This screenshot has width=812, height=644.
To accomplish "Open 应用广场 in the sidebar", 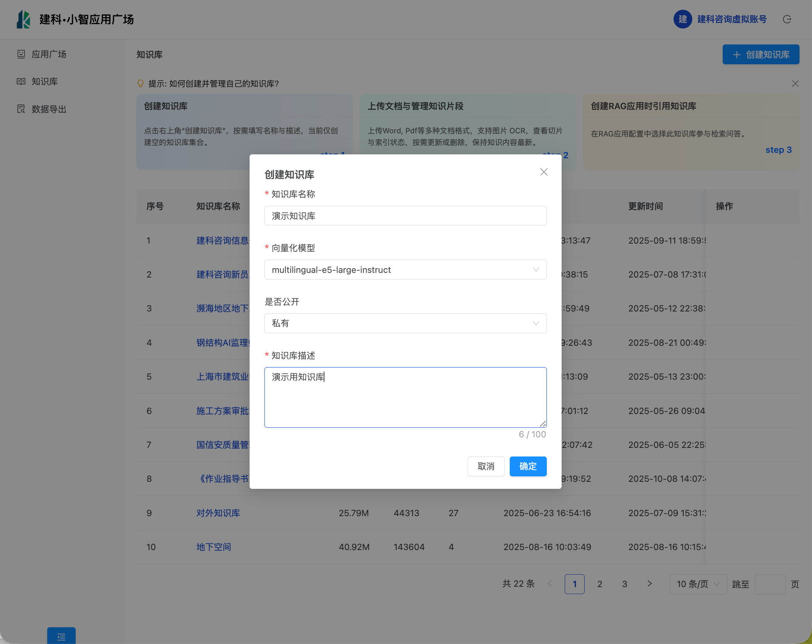I will pyautogui.click(x=49, y=54).
